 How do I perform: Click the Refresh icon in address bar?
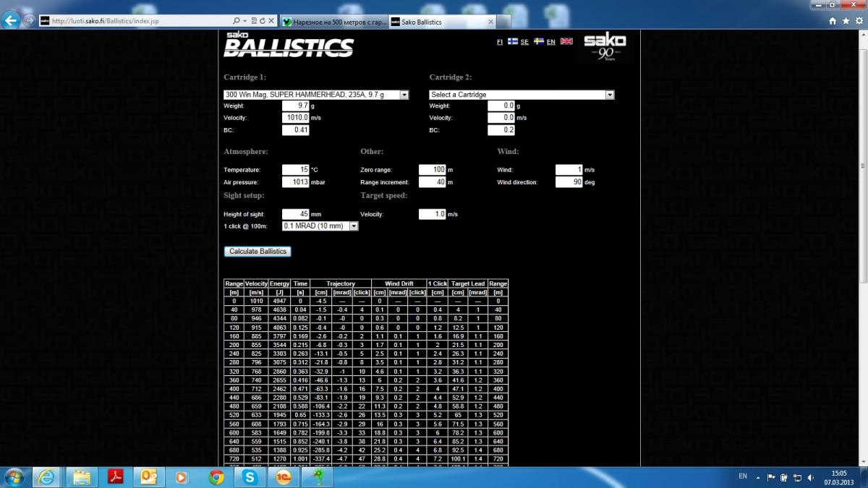click(262, 22)
